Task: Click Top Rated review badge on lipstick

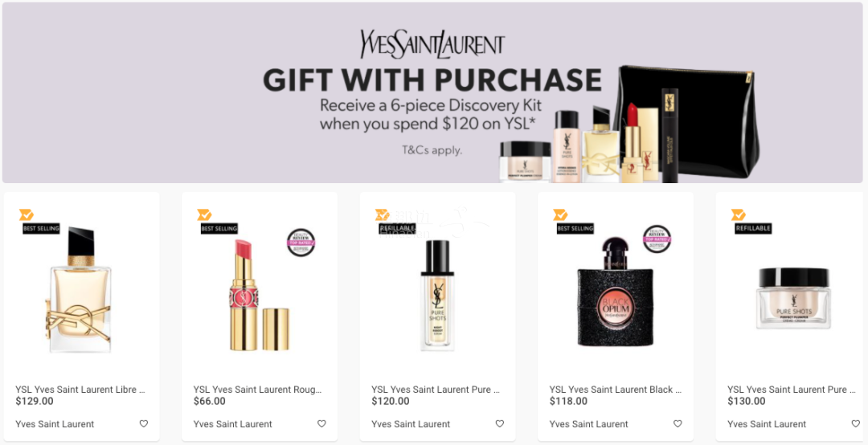Action: [x=301, y=243]
